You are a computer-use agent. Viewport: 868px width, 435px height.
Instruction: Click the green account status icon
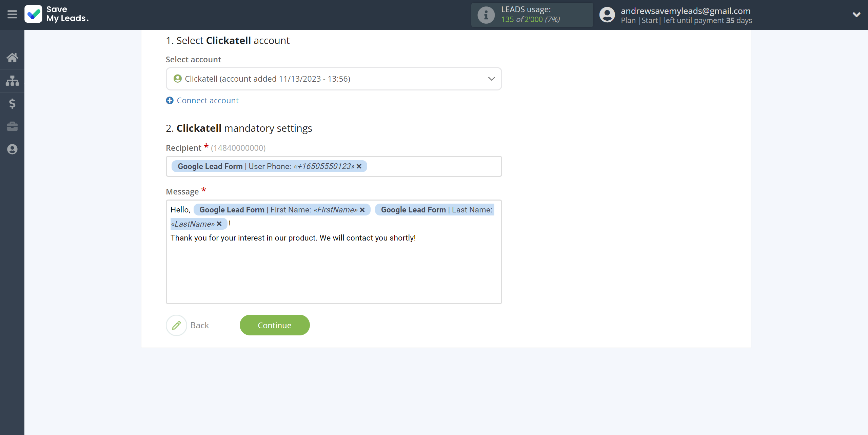[x=178, y=79]
